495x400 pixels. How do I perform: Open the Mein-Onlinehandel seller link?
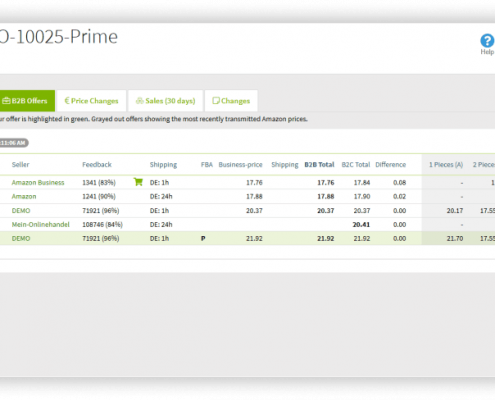pos(41,225)
